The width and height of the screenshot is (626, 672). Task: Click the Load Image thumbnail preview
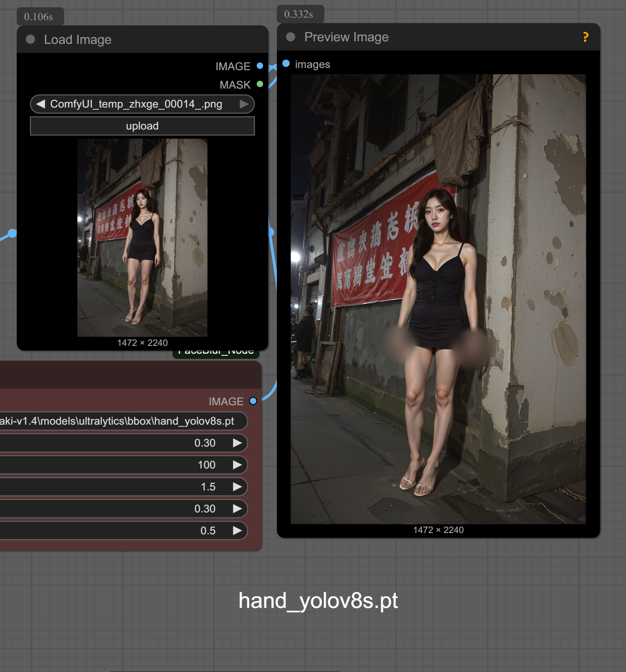click(x=142, y=237)
